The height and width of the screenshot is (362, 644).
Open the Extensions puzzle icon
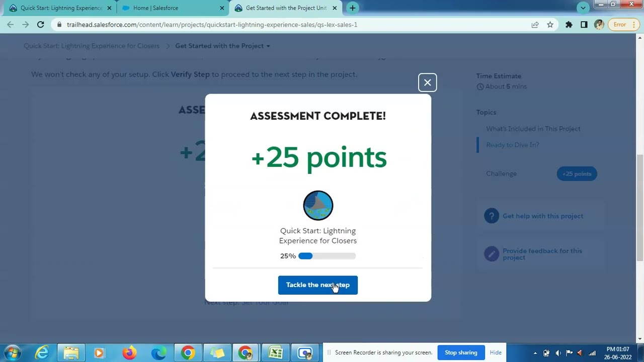pos(569,25)
